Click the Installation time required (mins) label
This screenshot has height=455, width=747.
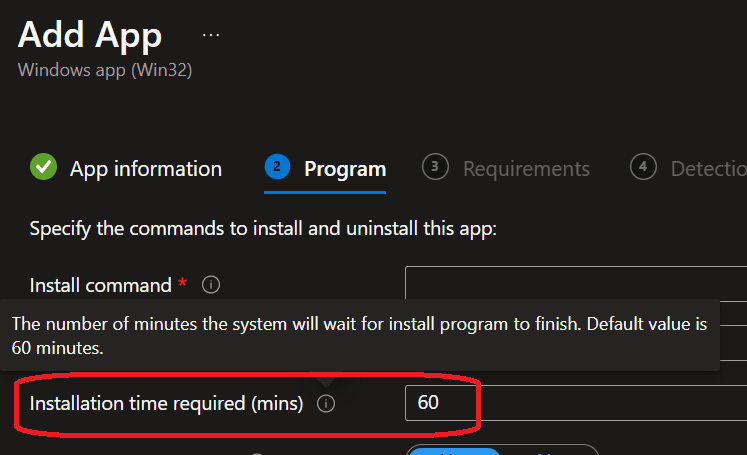tap(166, 404)
